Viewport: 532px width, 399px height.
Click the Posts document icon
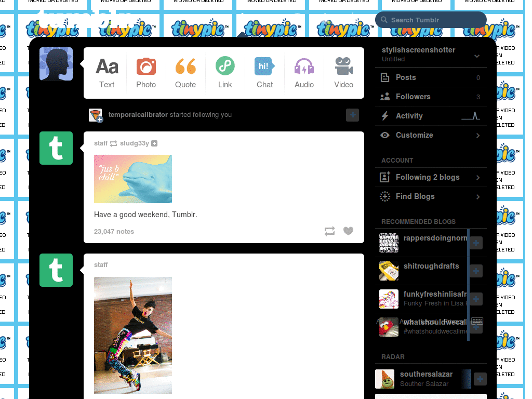click(x=385, y=77)
